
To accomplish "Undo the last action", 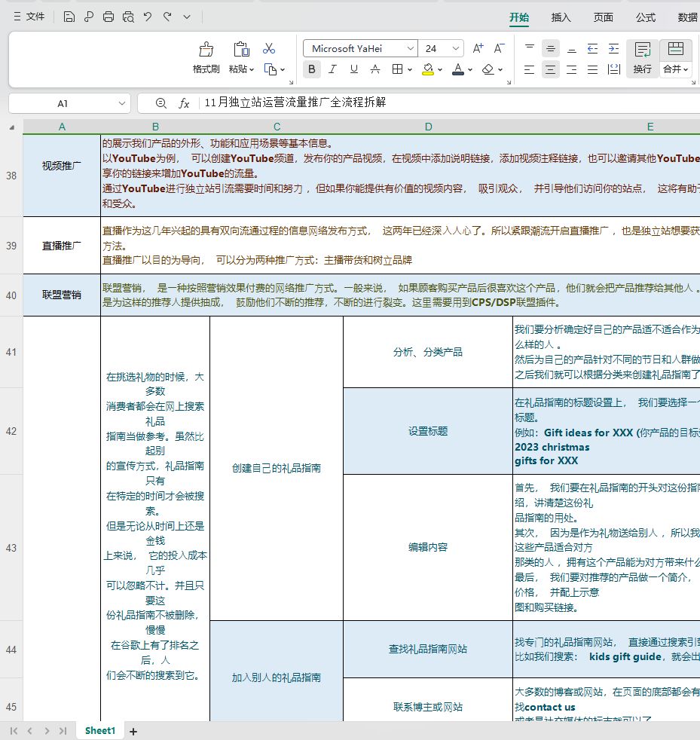I will pyautogui.click(x=148, y=17).
